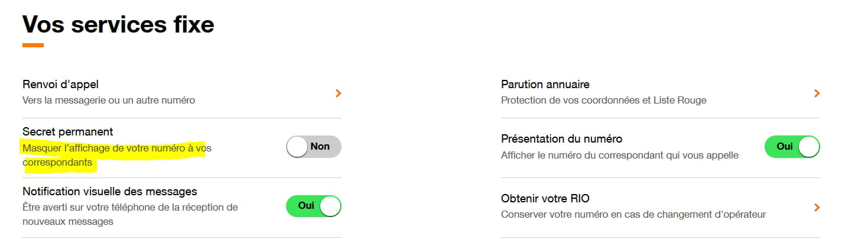Click the Vos services fixe heading
The height and width of the screenshot is (239, 868).
[x=118, y=25]
